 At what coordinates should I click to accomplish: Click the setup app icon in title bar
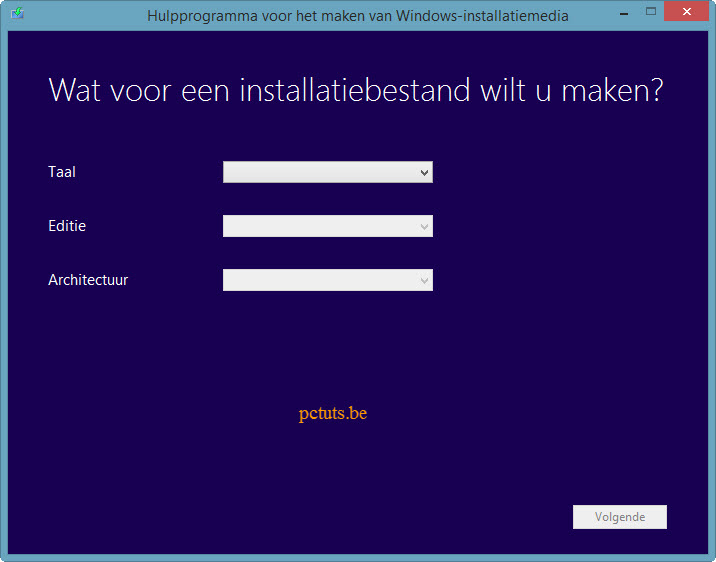tap(17, 13)
